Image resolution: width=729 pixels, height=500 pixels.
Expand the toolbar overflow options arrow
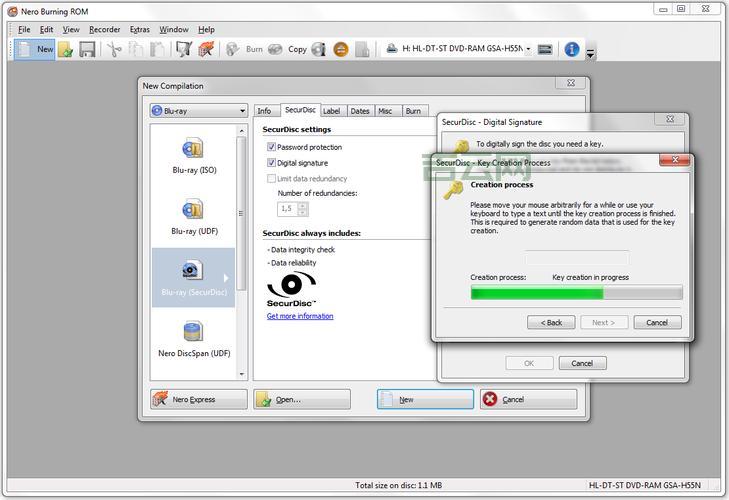591,54
